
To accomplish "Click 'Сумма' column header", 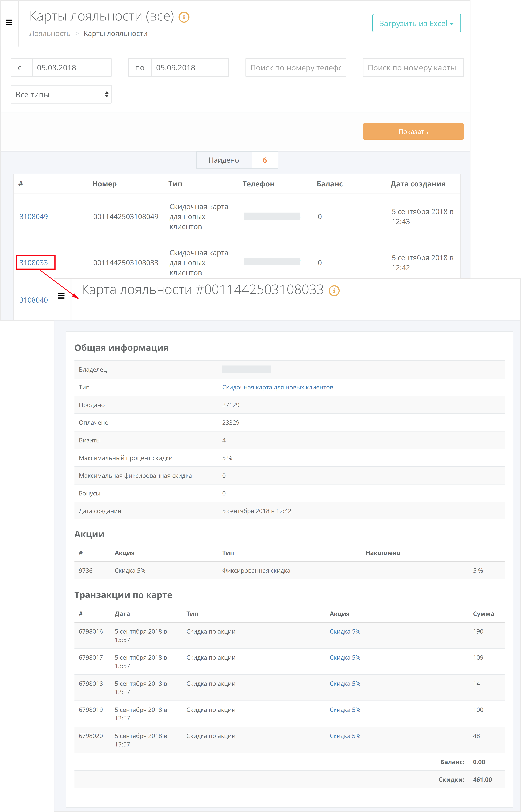I will pos(483,614).
